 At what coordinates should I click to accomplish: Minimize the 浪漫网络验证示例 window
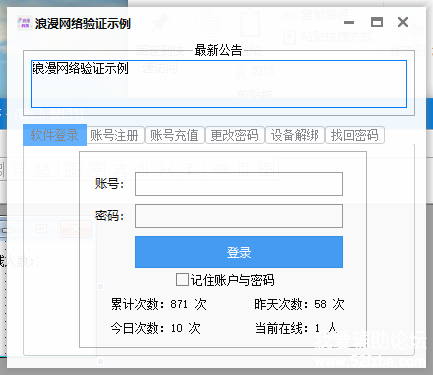pos(349,23)
